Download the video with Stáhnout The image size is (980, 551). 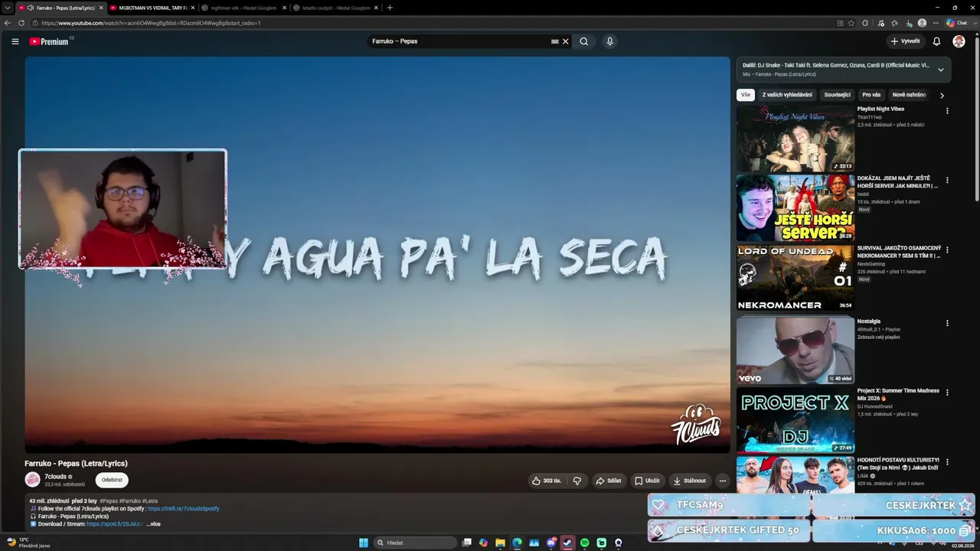pyautogui.click(x=689, y=481)
